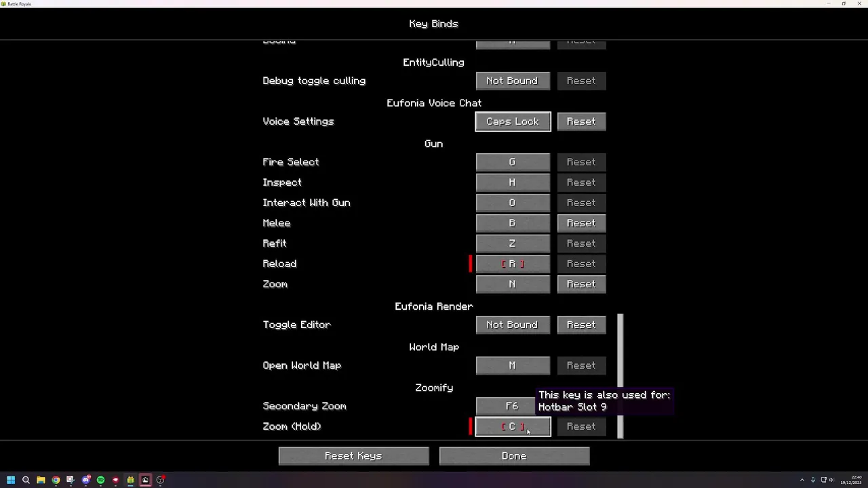This screenshot has width=868, height=488.
Task: Reset the Melee key bind
Action: [x=581, y=223]
